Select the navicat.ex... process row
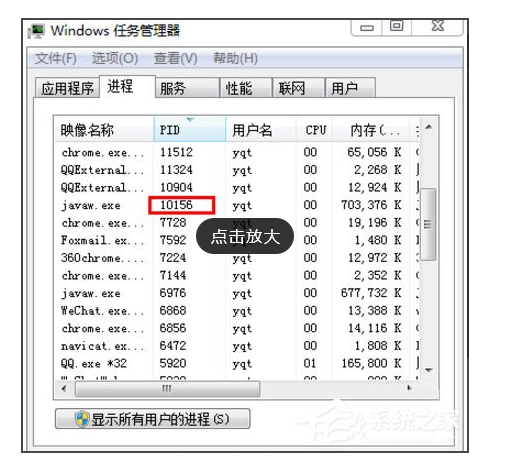 [236, 346]
